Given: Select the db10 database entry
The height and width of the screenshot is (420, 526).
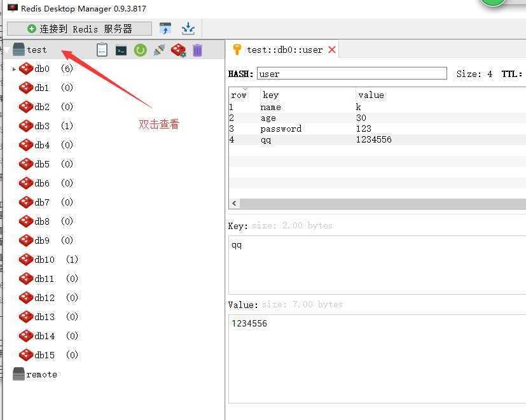Looking at the screenshot, I should (x=48, y=260).
